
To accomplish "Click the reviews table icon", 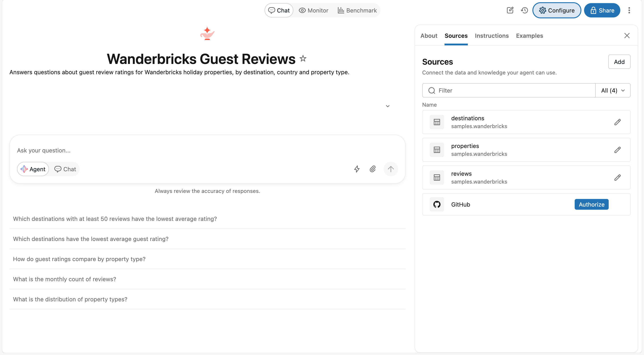I will point(437,177).
